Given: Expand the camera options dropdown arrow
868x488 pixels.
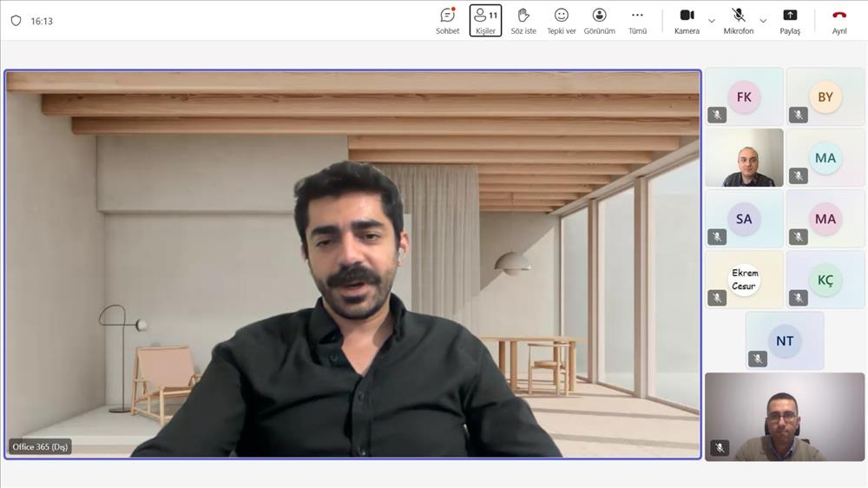Looking at the screenshot, I should coord(712,21).
